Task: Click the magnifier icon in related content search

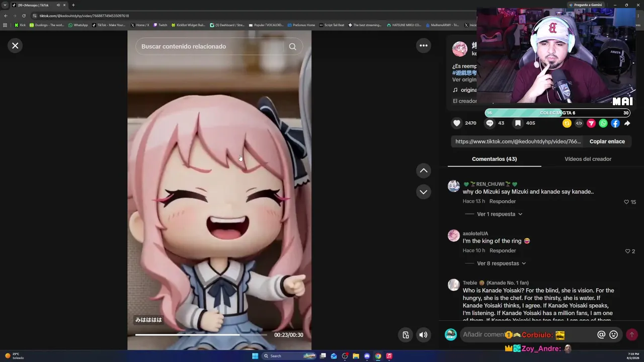Action: coord(292,47)
